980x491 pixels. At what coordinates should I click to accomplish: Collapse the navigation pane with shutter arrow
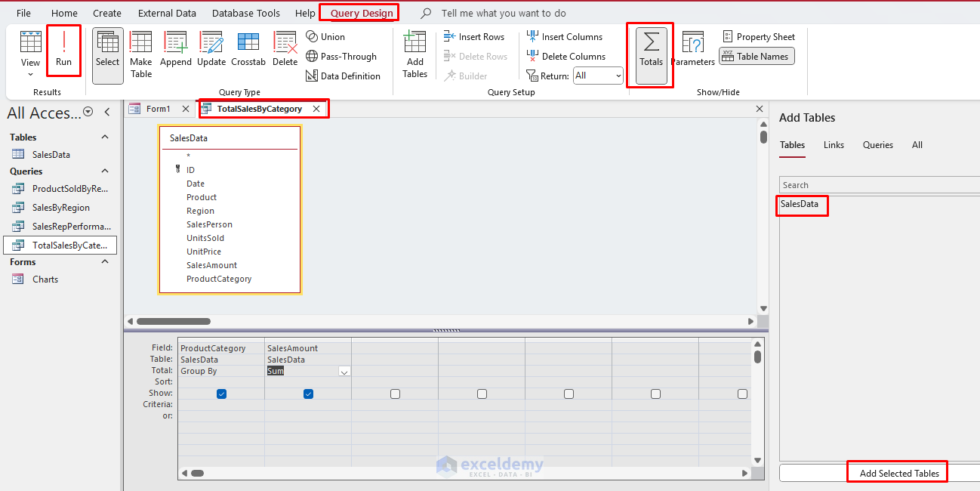point(107,112)
